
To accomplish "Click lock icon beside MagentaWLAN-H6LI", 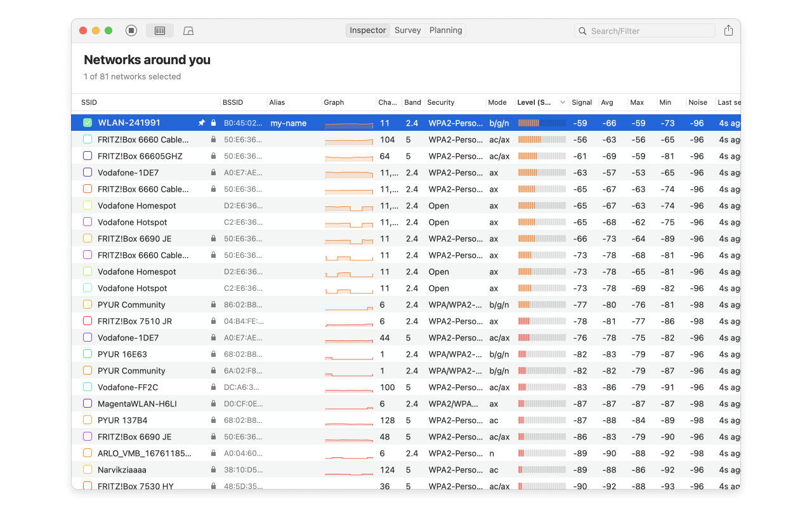I will (213, 403).
